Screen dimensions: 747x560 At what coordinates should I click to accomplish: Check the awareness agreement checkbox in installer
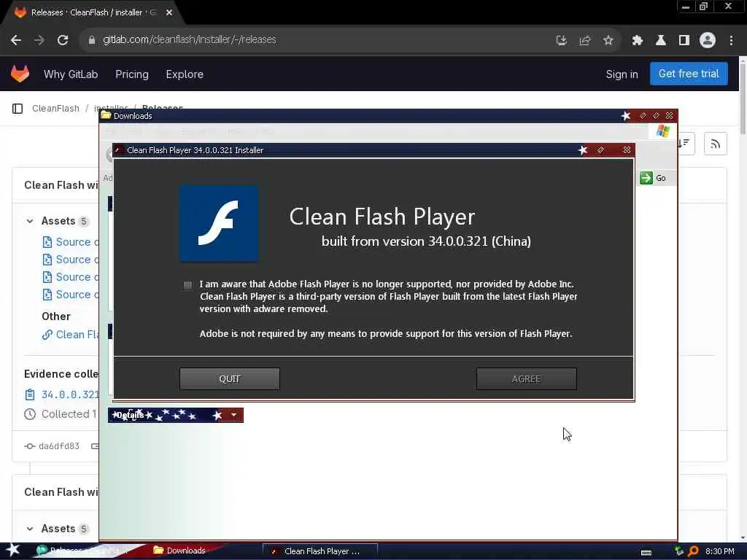click(x=187, y=285)
